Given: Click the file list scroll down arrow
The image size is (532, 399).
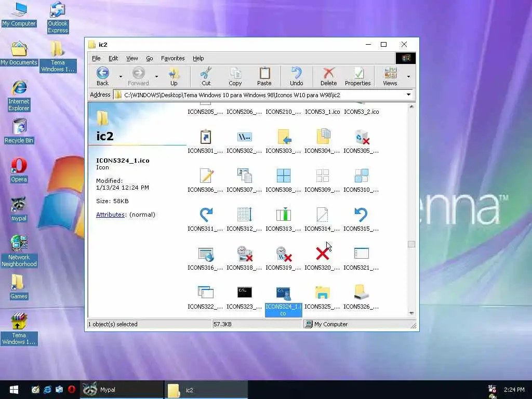Looking at the screenshot, I should tap(411, 313).
